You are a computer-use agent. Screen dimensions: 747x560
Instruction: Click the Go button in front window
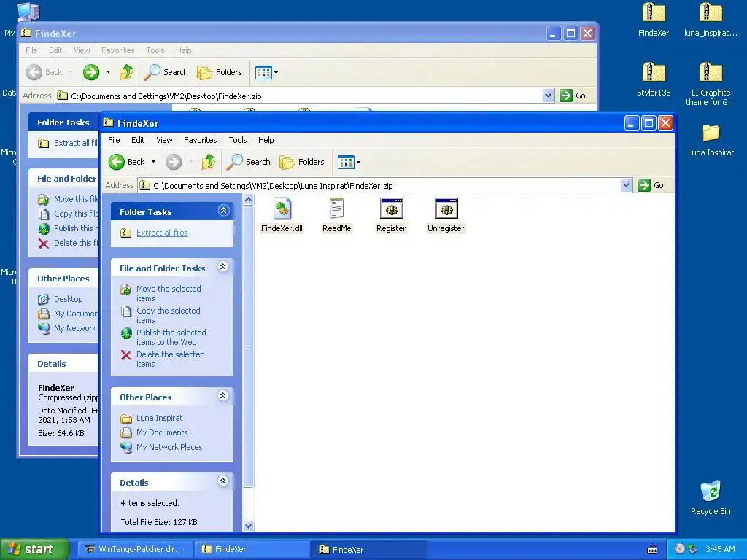click(x=651, y=185)
